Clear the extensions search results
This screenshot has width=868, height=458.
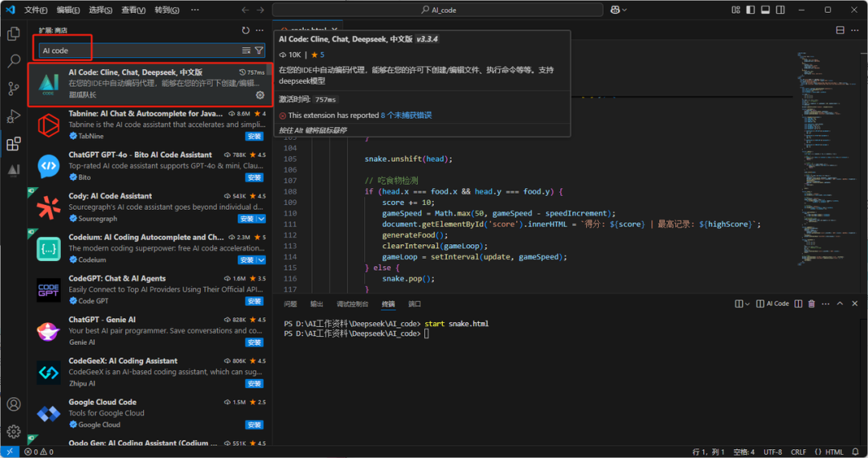pyautogui.click(x=247, y=51)
